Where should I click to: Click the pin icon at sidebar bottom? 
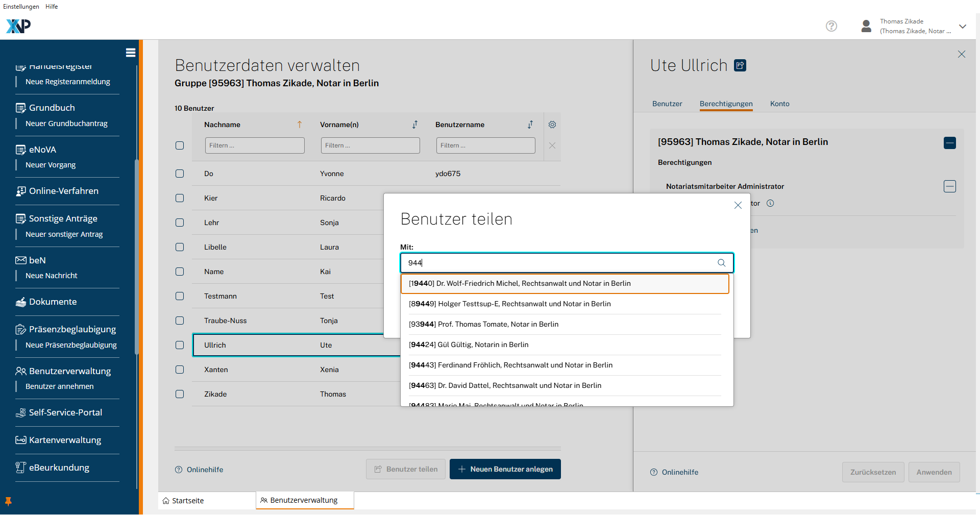click(8, 501)
